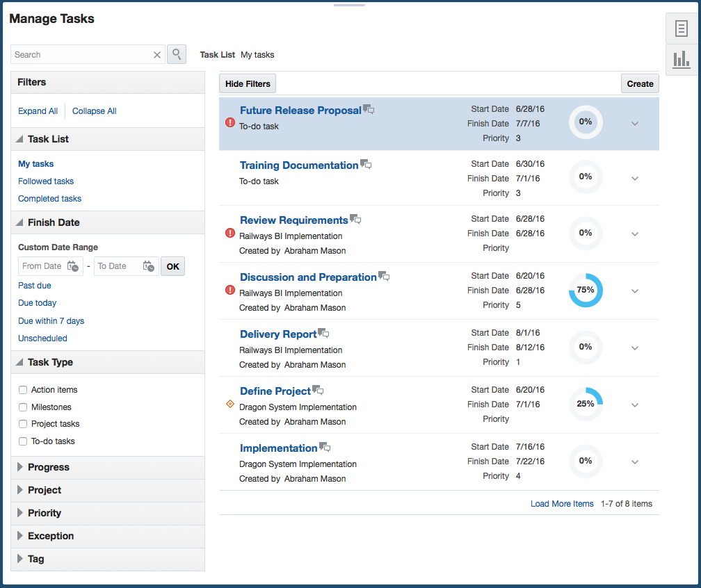The width and height of the screenshot is (701, 588).
Task: Open the To Date calendar picker
Action: pyautogui.click(x=148, y=266)
